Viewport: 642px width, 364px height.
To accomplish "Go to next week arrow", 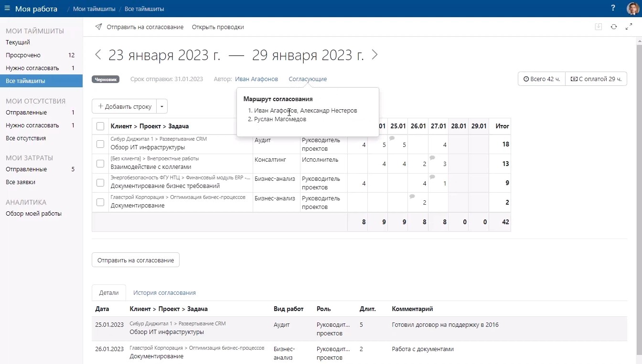I will [374, 55].
